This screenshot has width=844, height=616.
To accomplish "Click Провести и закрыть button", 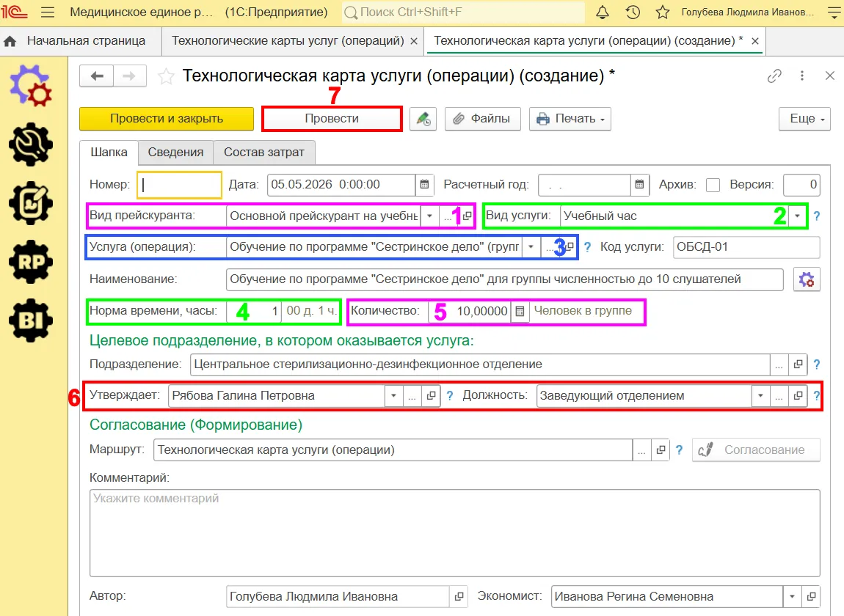I will coord(167,119).
